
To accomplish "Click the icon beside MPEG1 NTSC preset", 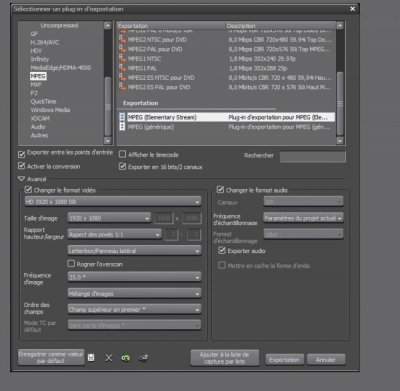I will pos(122,59).
